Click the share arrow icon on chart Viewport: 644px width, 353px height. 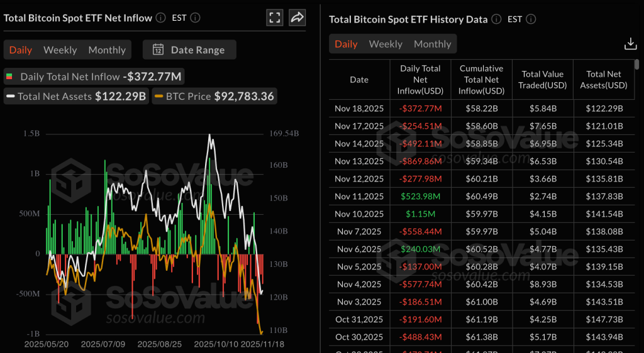(297, 18)
